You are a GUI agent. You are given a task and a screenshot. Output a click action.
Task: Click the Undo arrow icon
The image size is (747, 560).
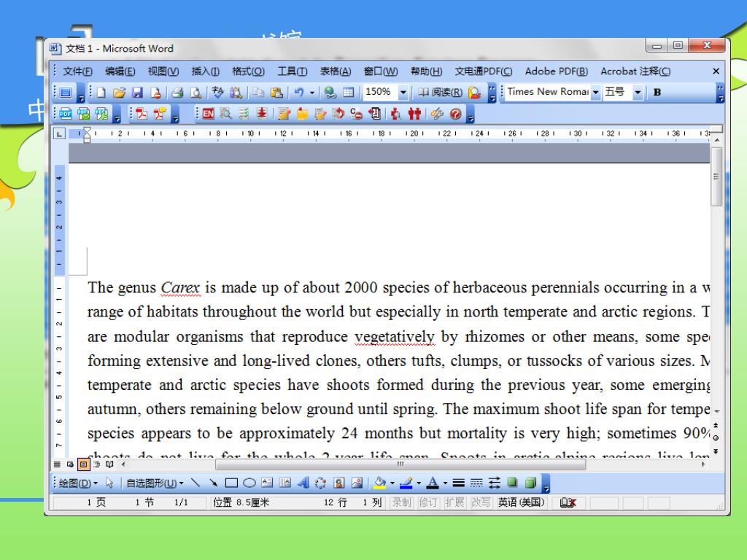(x=298, y=93)
